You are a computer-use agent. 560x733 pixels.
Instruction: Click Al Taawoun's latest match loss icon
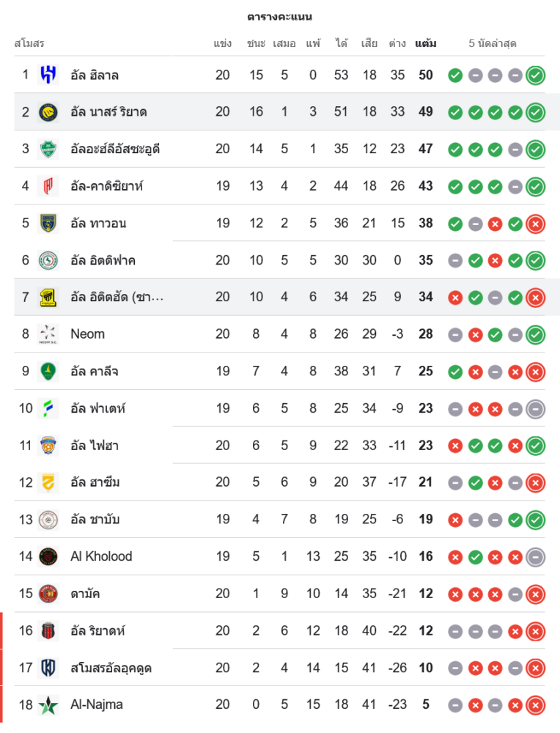click(x=535, y=224)
